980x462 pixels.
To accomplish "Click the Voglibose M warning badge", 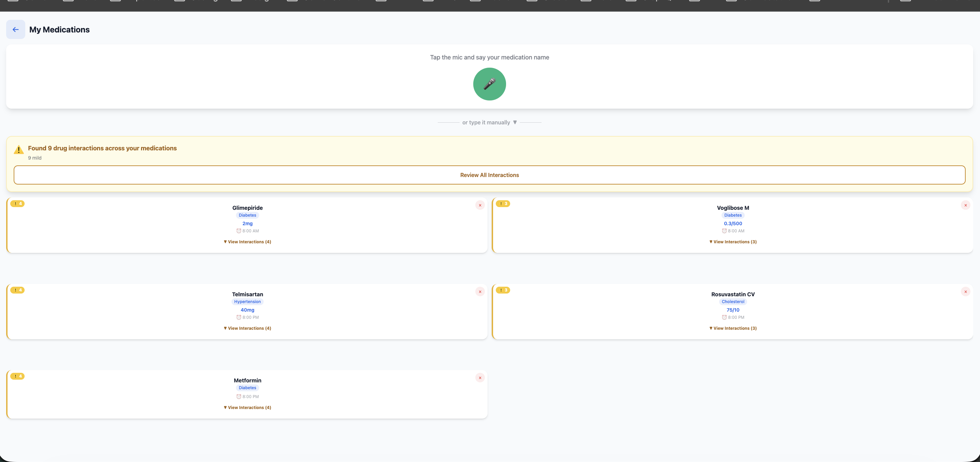I will [503, 204].
